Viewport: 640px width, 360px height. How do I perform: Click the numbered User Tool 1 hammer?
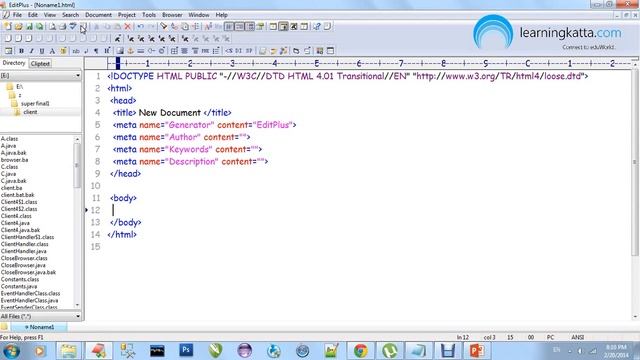[x=130, y=39]
